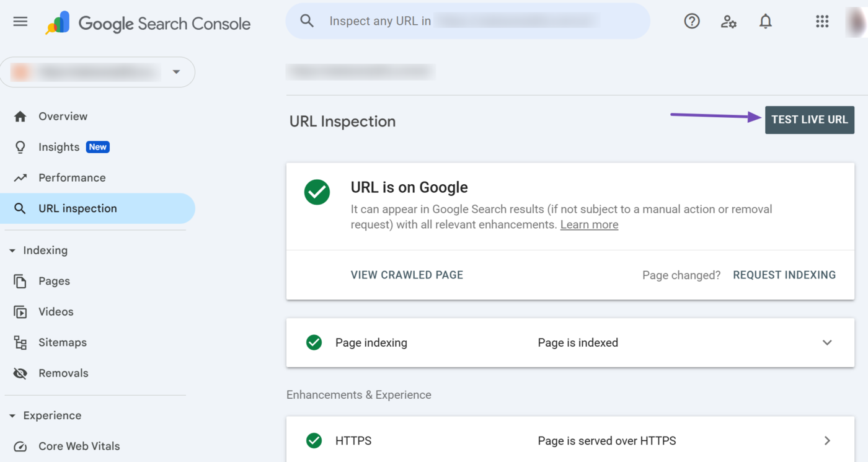
Task: Click the Help question mark icon
Action: point(692,22)
